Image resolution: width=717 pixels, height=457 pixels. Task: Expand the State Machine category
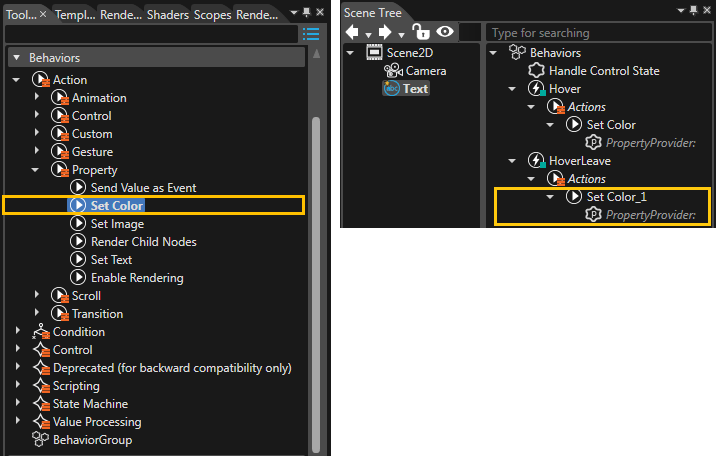(x=17, y=403)
